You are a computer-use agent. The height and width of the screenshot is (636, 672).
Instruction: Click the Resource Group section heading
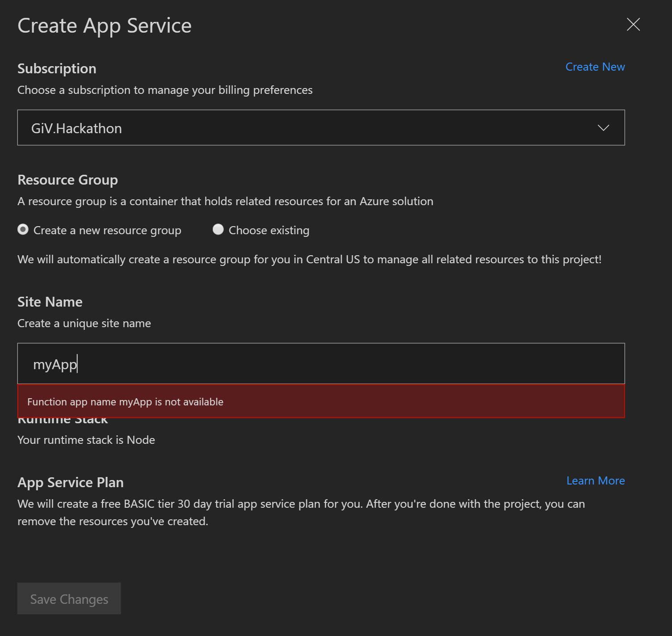pos(67,180)
